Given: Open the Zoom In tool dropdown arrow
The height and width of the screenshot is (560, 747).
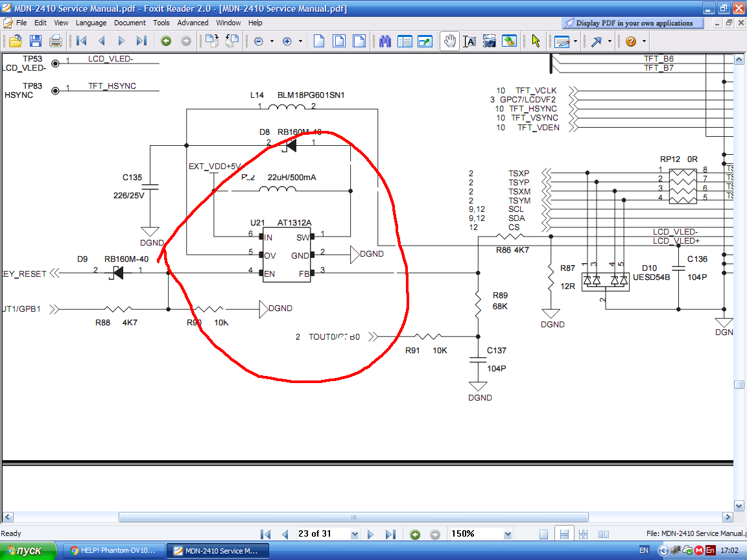Looking at the screenshot, I should 300,41.
